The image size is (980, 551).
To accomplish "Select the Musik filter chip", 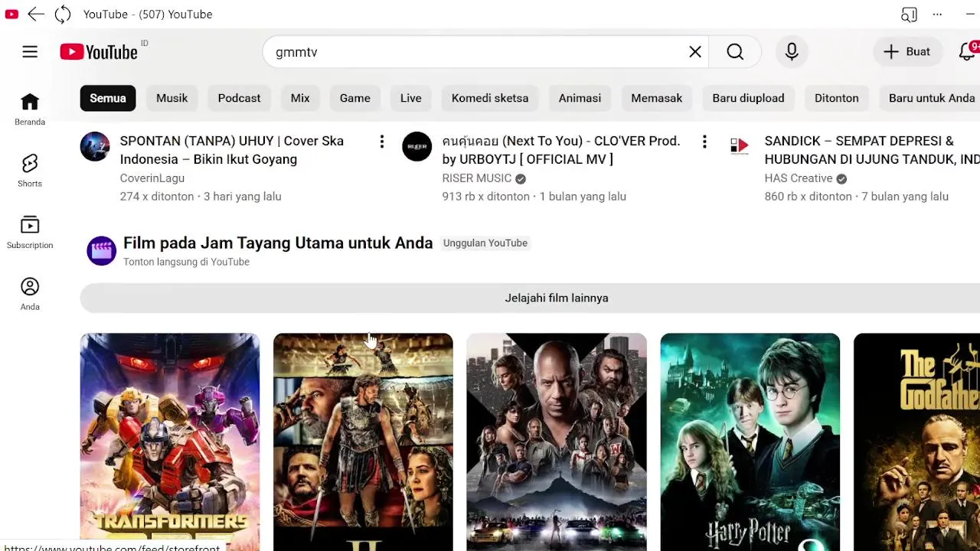I will [172, 98].
